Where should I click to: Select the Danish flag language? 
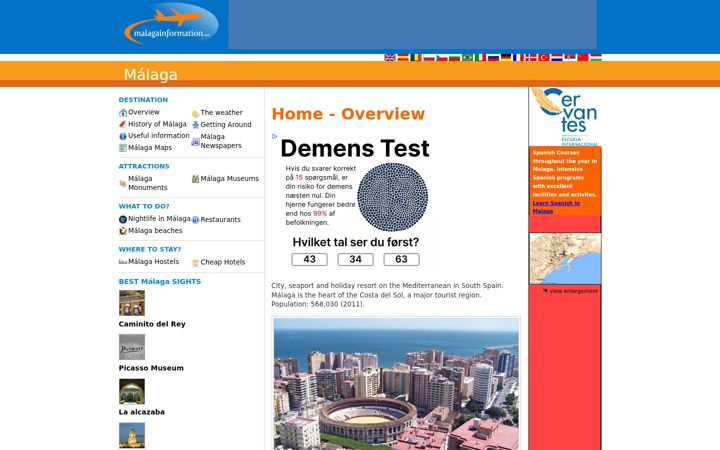pos(531,57)
